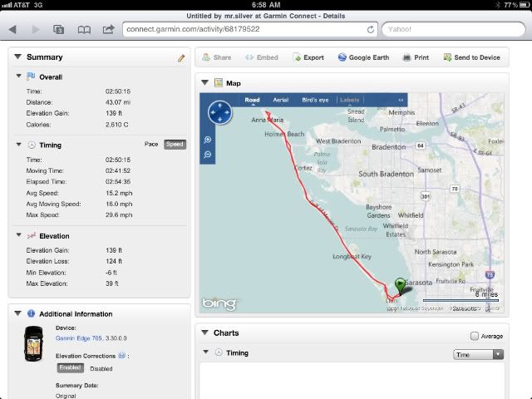Zoom out on the map
The width and height of the screenshot is (532, 399).
point(207,155)
